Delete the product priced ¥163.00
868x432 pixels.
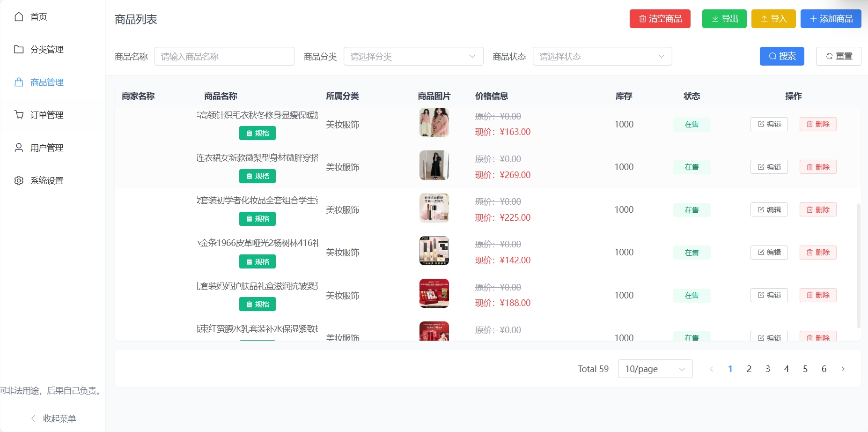coord(817,124)
